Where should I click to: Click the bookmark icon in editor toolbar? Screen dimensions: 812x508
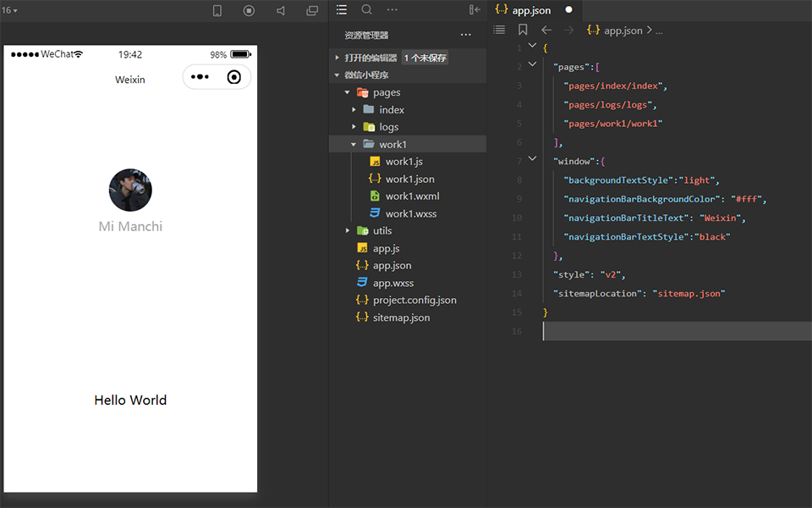523,30
